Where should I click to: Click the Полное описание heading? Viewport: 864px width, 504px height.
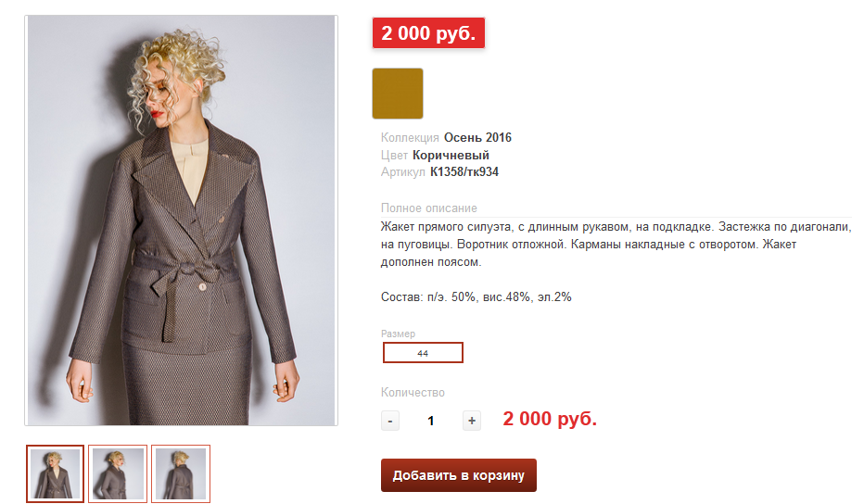[428, 208]
